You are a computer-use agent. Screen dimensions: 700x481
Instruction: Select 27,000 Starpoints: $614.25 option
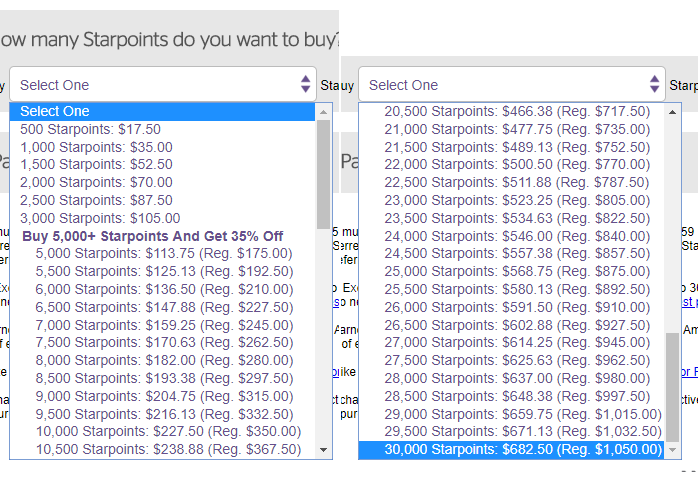point(512,342)
